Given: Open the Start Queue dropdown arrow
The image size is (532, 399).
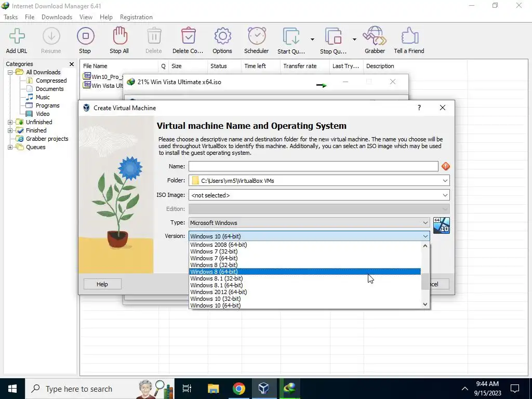Looking at the screenshot, I should click(x=312, y=39).
